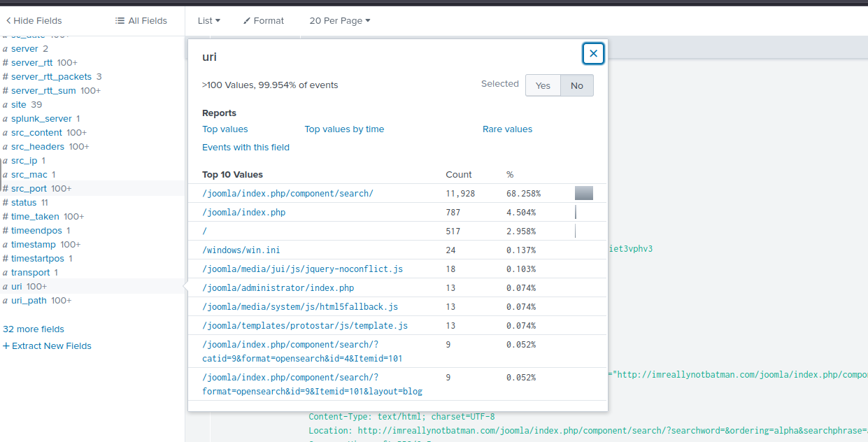
Task: Open Top values report
Action: click(x=225, y=129)
